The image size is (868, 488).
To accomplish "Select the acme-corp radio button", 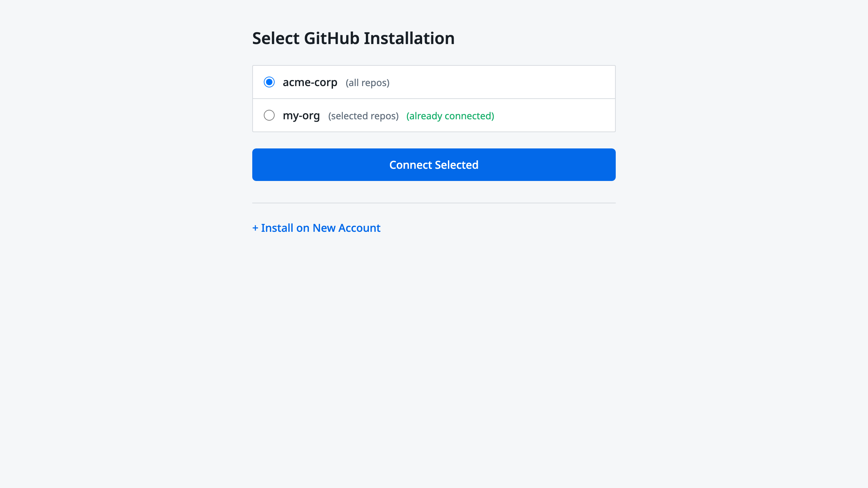I will pyautogui.click(x=269, y=82).
